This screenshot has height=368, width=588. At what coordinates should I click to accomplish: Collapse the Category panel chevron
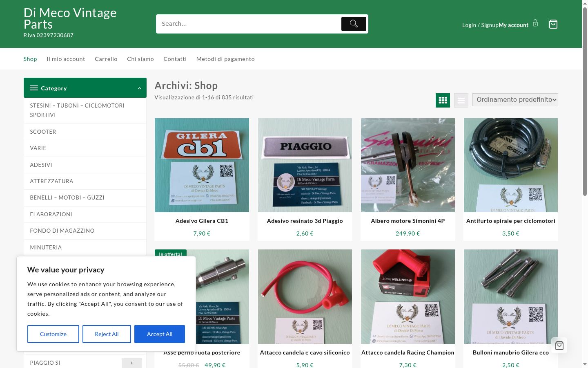point(139,88)
